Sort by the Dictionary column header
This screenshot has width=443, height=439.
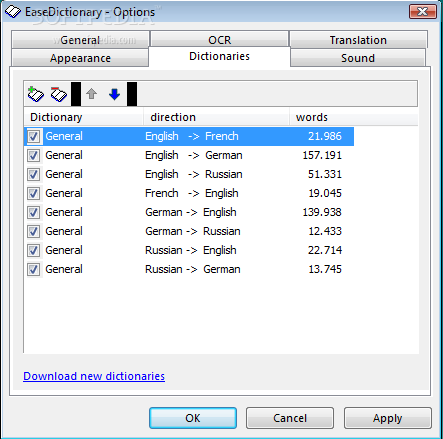83,117
